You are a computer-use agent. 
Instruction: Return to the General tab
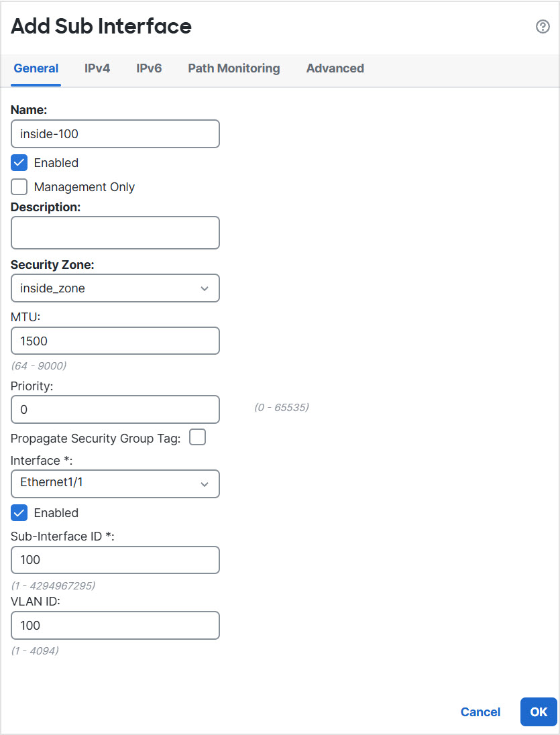tap(36, 68)
